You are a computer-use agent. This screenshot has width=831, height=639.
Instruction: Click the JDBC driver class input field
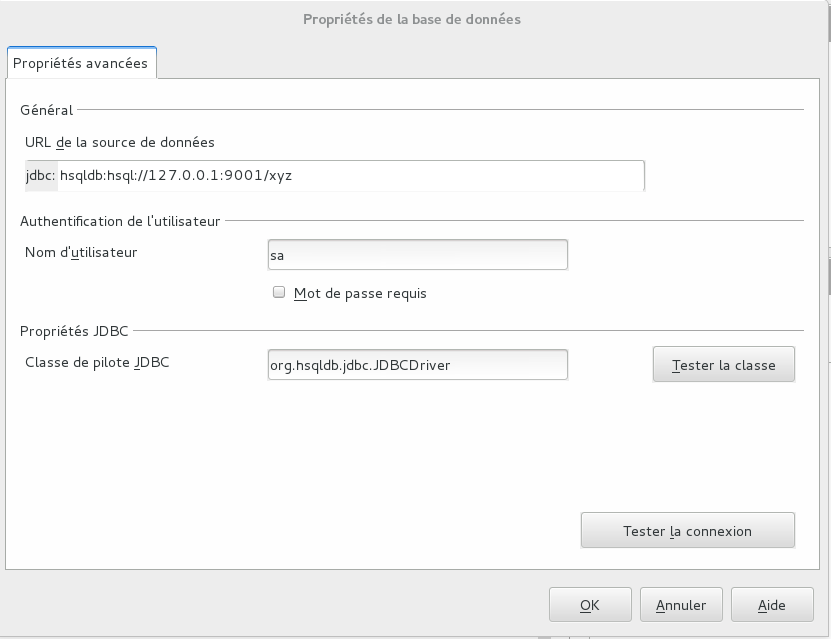(418, 365)
